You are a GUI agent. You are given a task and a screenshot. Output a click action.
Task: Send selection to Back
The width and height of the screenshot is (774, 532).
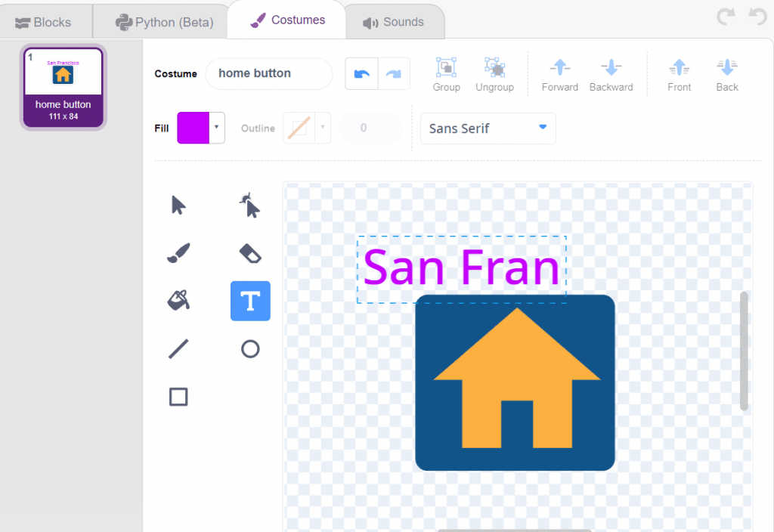pos(727,75)
